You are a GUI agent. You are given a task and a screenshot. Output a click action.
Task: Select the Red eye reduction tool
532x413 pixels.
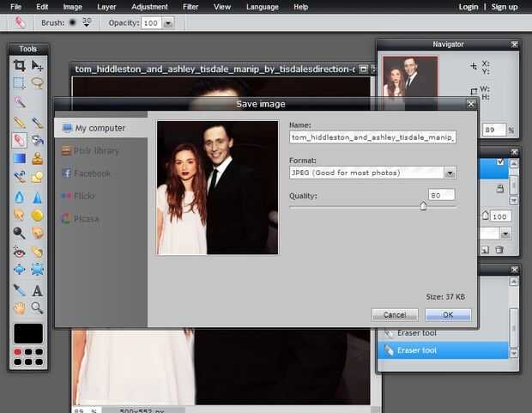click(20, 252)
